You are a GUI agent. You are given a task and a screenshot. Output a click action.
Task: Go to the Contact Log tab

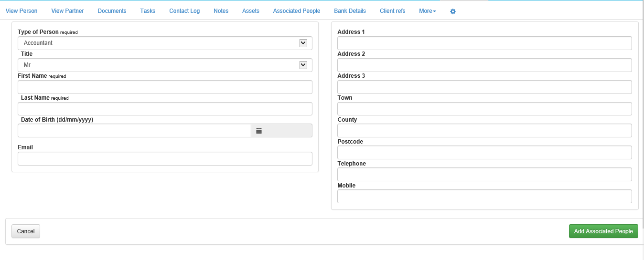[x=184, y=11]
